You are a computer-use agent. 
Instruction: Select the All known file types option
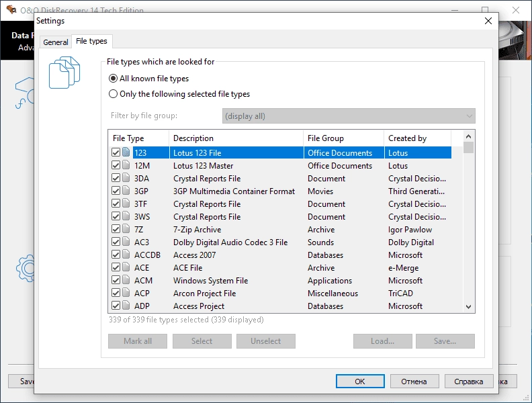click(x=148, y=79)
